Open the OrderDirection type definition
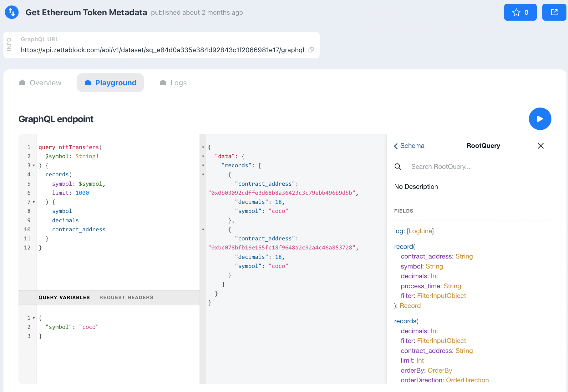Image resolution: width=568 pixels, height=392 pixels. 467,380
